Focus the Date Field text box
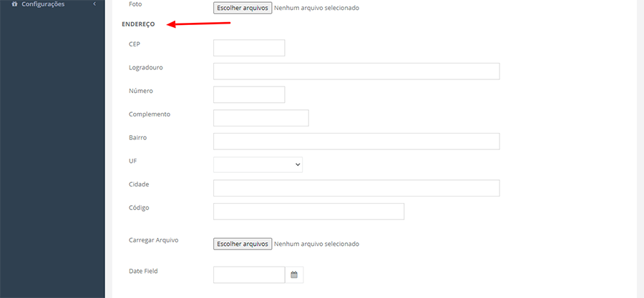This screenshot has height=298, width=644. 249,274
